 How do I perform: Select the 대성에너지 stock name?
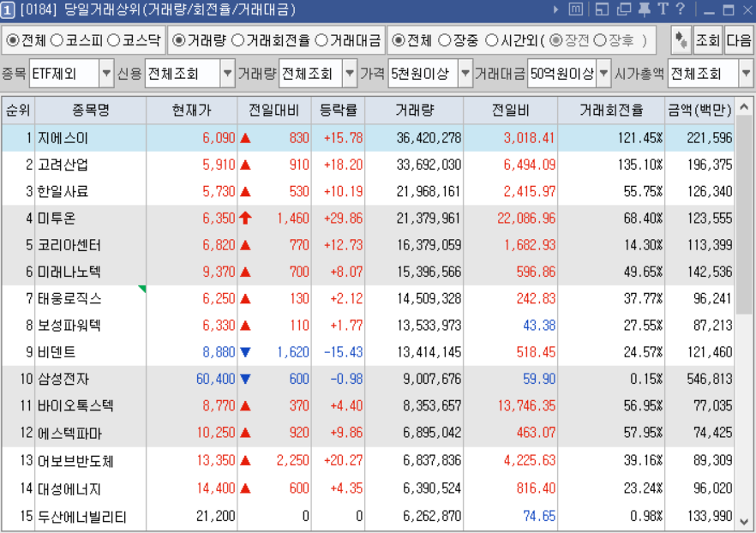[x=69, y=488]
